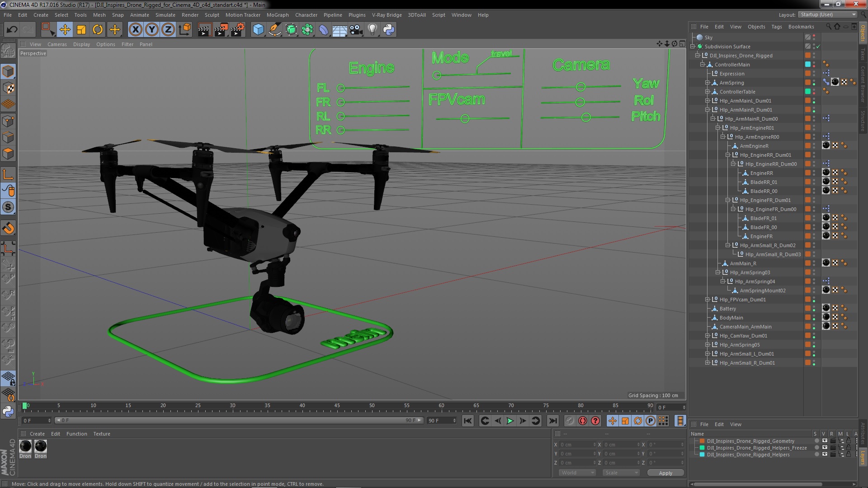Play animation forwards
868x488 pixels.
510,421
